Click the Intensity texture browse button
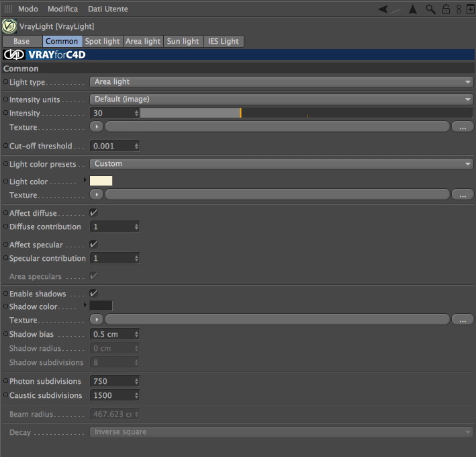476x457 pixels. pyautogui.click(x=463, y=126)
